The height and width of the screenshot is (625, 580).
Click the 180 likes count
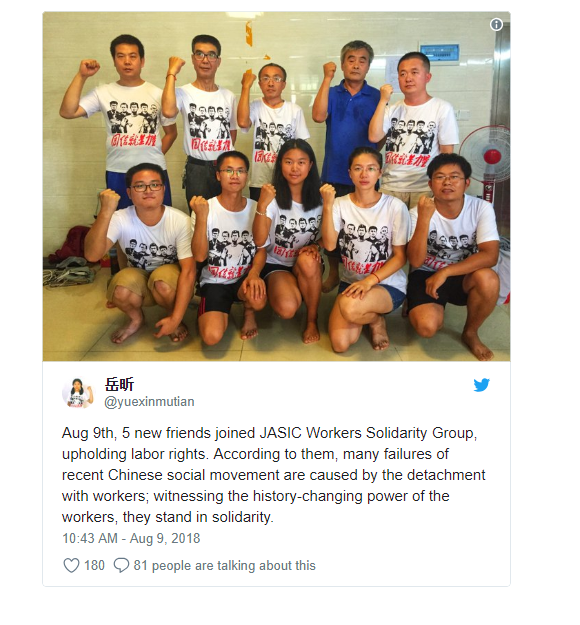tap(94, 565)
